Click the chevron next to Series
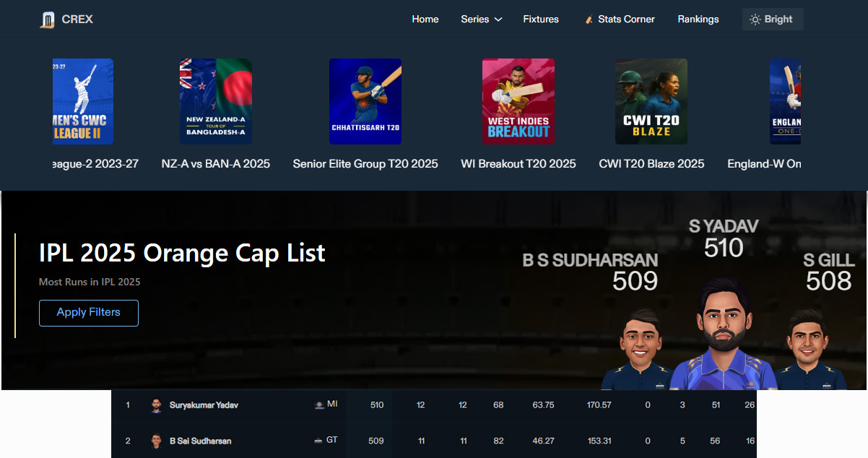 (x=498, y=20)
